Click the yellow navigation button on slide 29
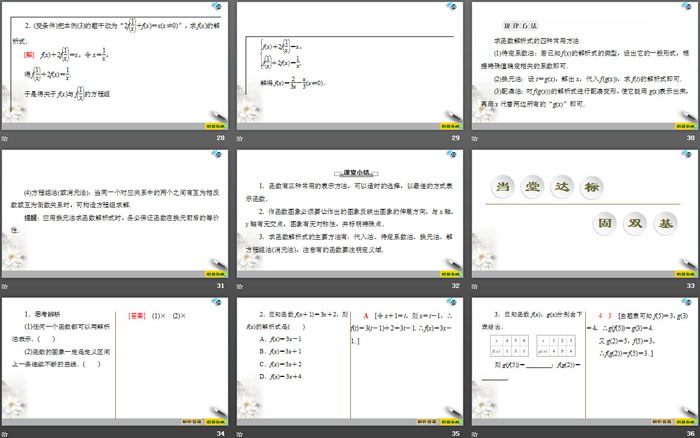Image resolution: width=700 pixels, height=438 pixels. coord(451,126)
